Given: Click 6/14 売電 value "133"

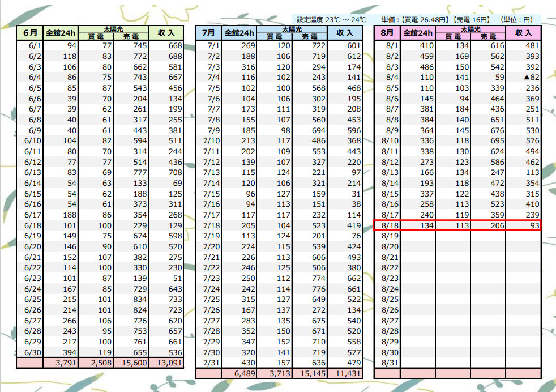Looking at the screenshot, I should pos(131,184).
